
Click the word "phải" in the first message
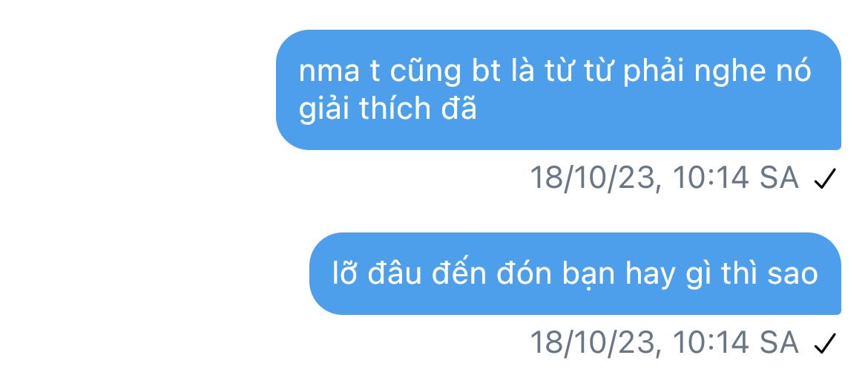[x=657, y=73]
